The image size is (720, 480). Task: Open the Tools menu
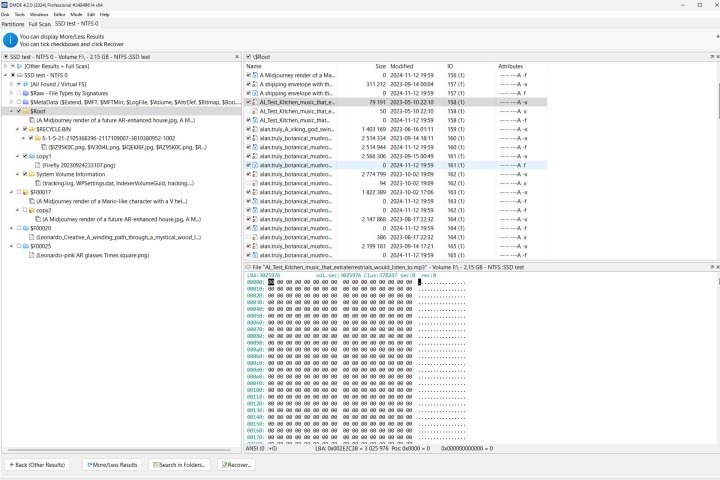tap(19, 15)
